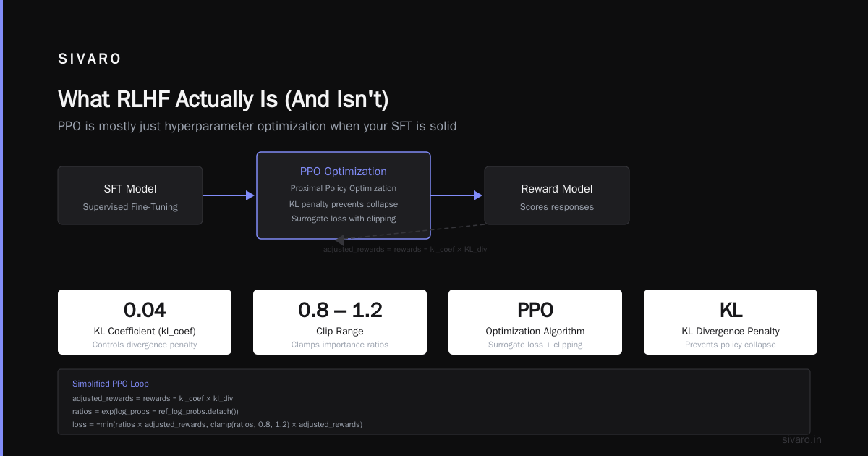Select the Reward Model box

[557, 195]
